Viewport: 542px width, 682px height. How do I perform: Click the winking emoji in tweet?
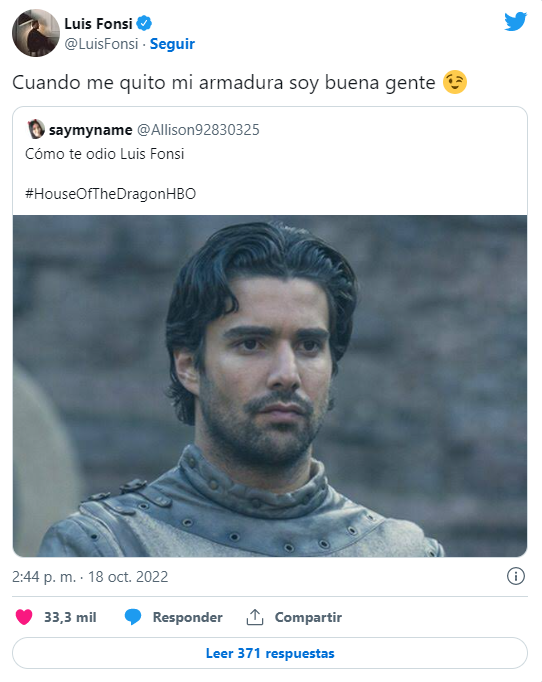tap(455, 82)
